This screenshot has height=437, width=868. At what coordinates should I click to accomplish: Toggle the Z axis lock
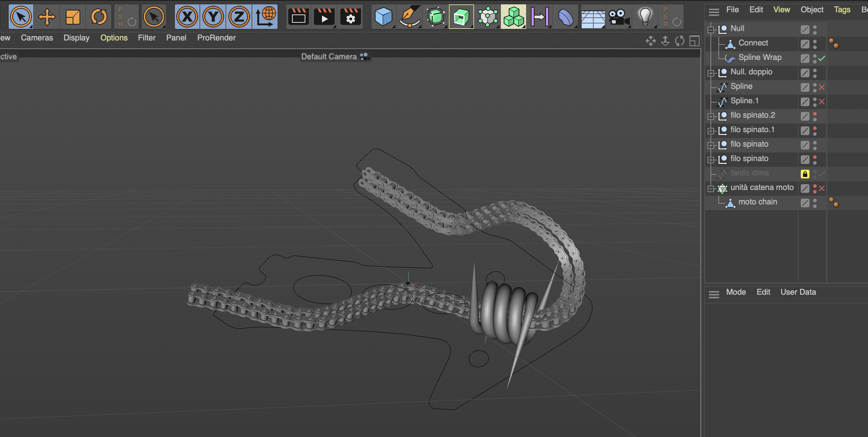coord(239,17)
